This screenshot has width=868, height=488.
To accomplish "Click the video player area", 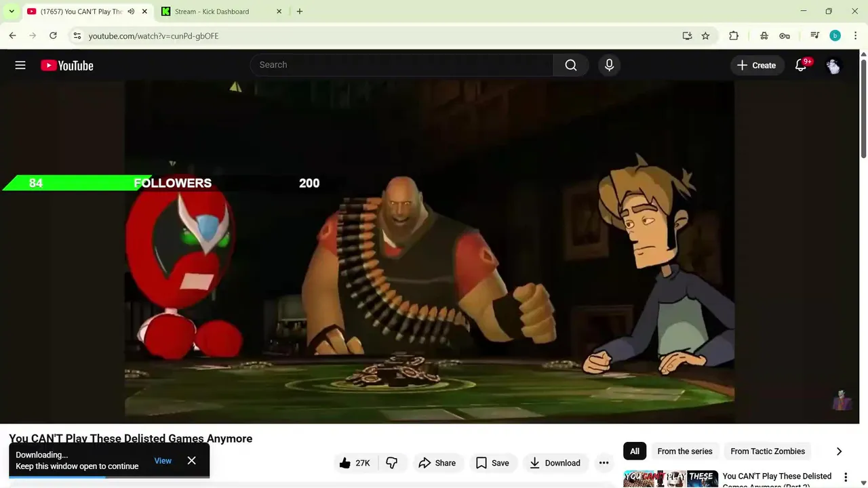I will [429, 251].
